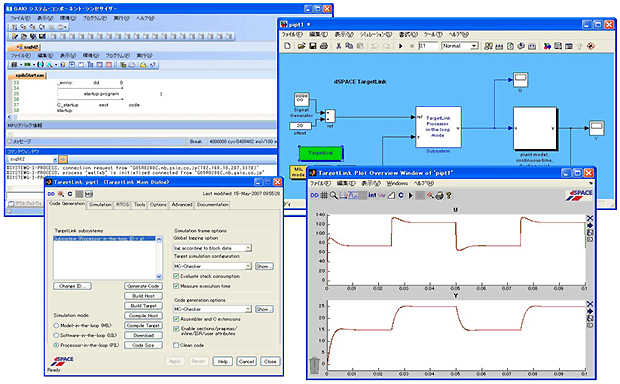Click Compile Host button
The image size is (620, 384).
(143, 316)
